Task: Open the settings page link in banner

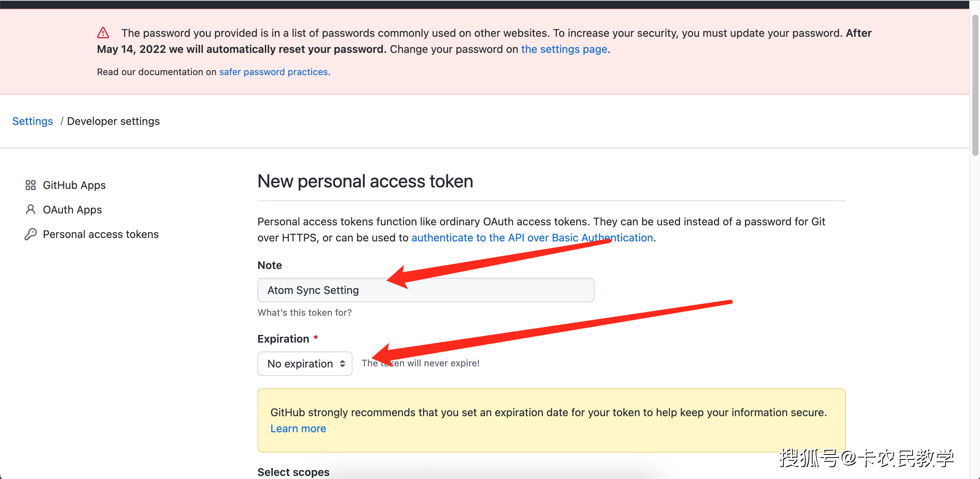Action: (x=564, y=49)
